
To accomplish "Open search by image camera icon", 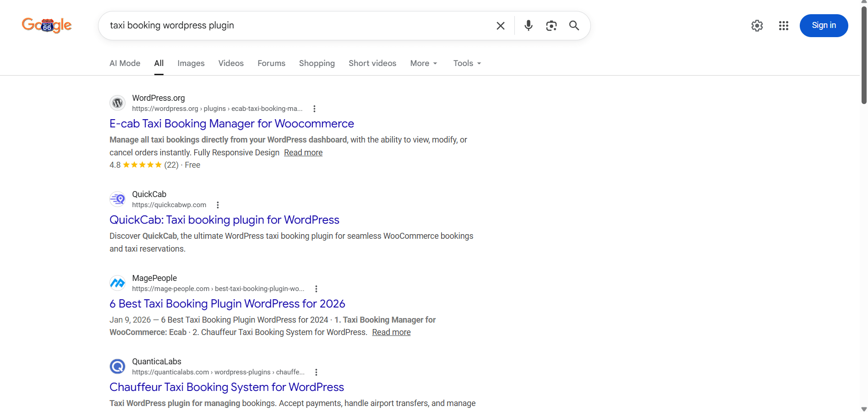I will coord(551,26).
